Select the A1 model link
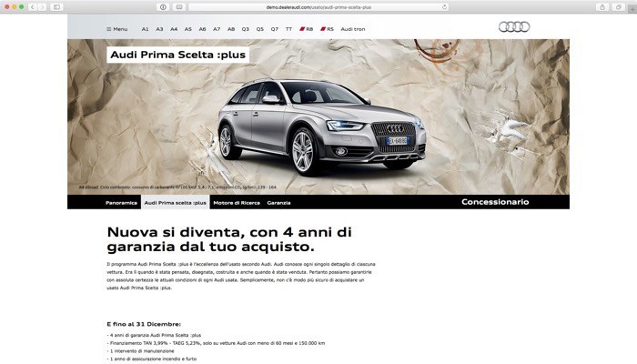The width and height of the screenshot is (637, 364). click(x=145, y=29)
